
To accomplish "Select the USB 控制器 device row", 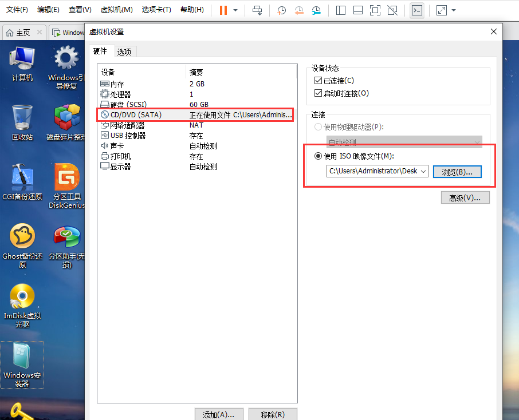I will tap(196, 136).
